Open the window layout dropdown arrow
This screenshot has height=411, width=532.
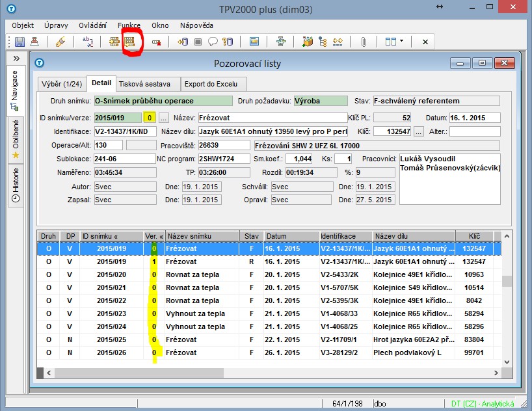click(x=402, y=41)
